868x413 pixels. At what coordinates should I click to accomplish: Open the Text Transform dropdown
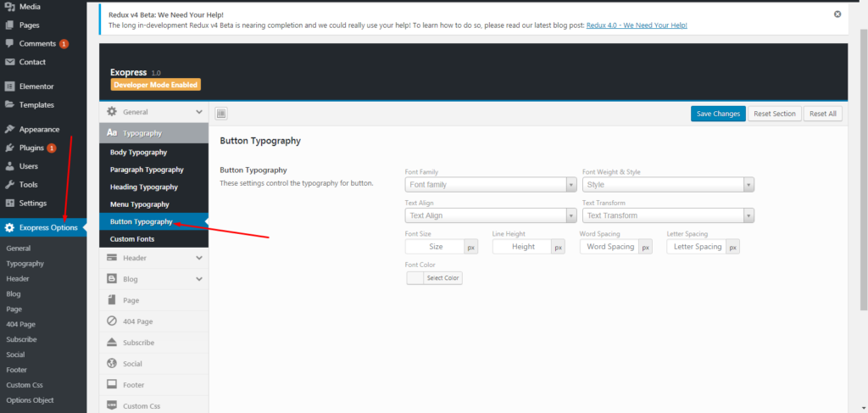668,215
